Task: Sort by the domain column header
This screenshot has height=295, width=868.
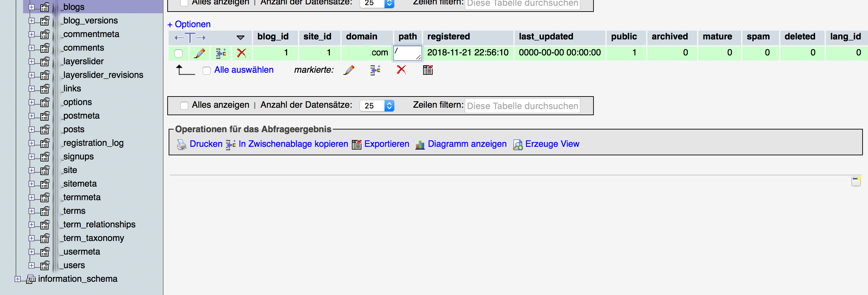Action: click(x=361, y=37)
